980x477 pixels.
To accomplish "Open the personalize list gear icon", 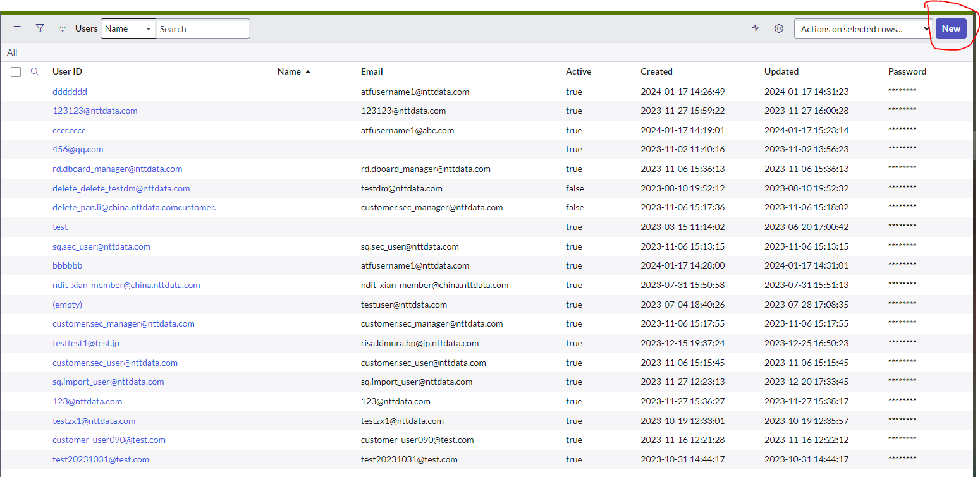I will tap(779, 28).
